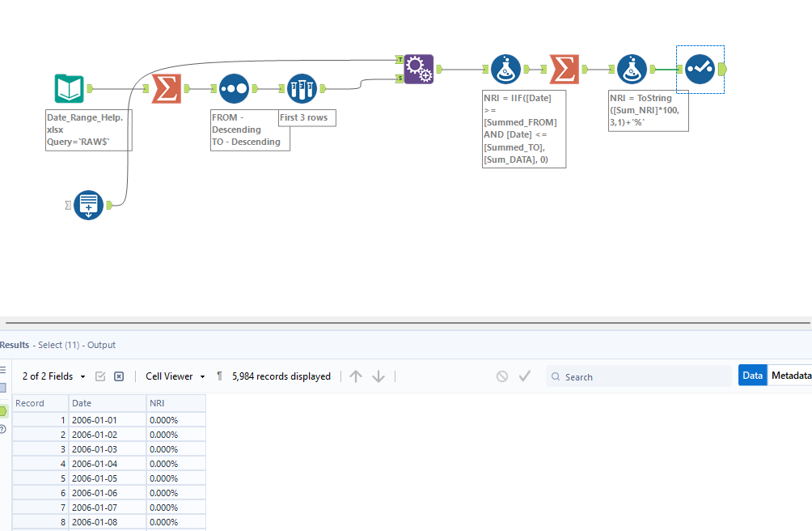This screenshot has width=812, height=531.
Task: Toggle whitespace display with the pilcrow icon
Action: click(x=219, y=376)
